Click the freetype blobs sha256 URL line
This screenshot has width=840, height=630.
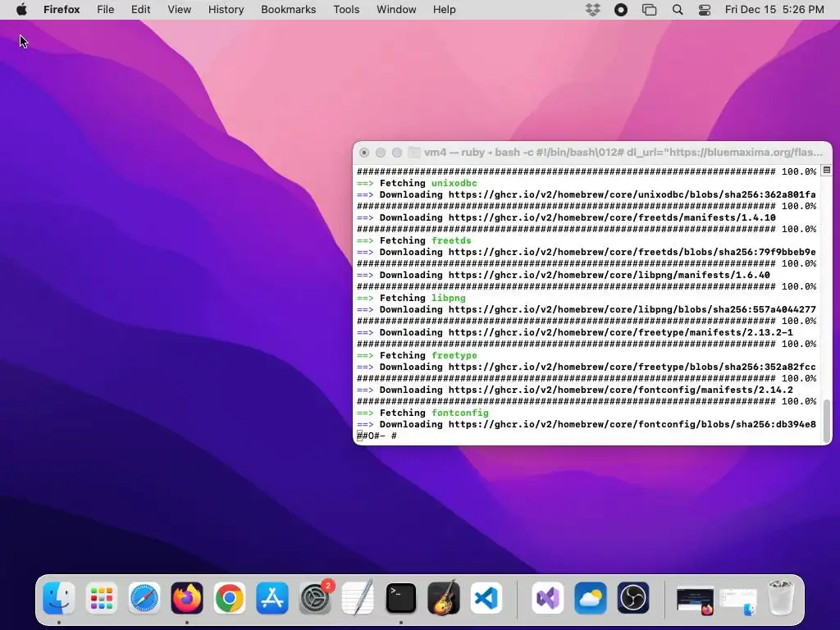[x=587, y=367]
